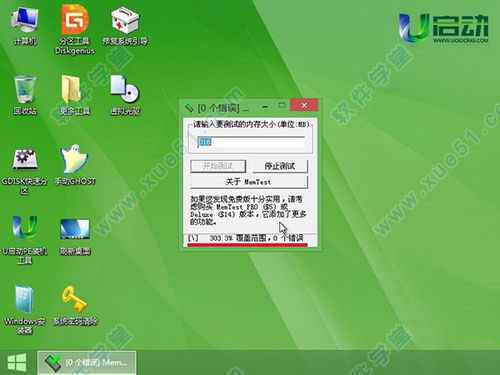This screenshot has height=375, width=500.
Task: Open the 计算机 (Computer) desktop icon
Action: (x=25, y=26)
